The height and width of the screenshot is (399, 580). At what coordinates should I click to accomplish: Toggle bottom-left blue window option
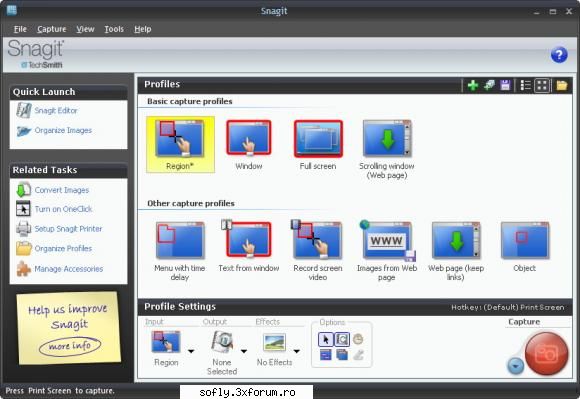(326, 355)
